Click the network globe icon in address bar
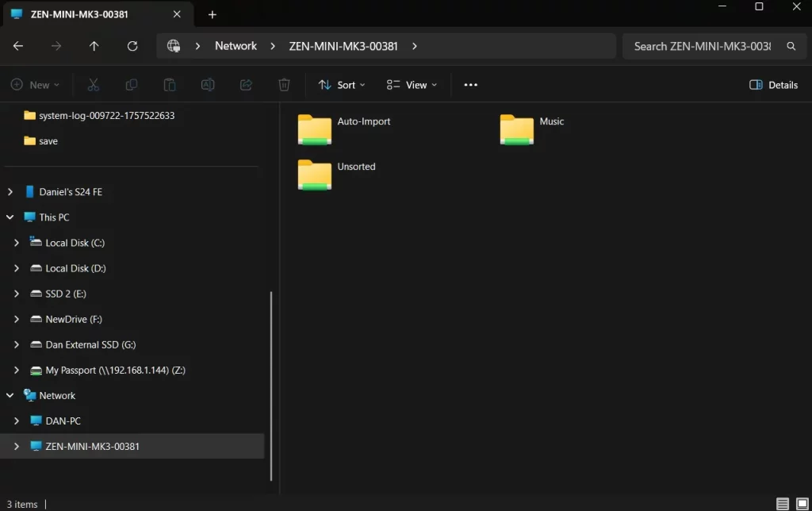Viewport: 812px width, 511px height. 174,46
